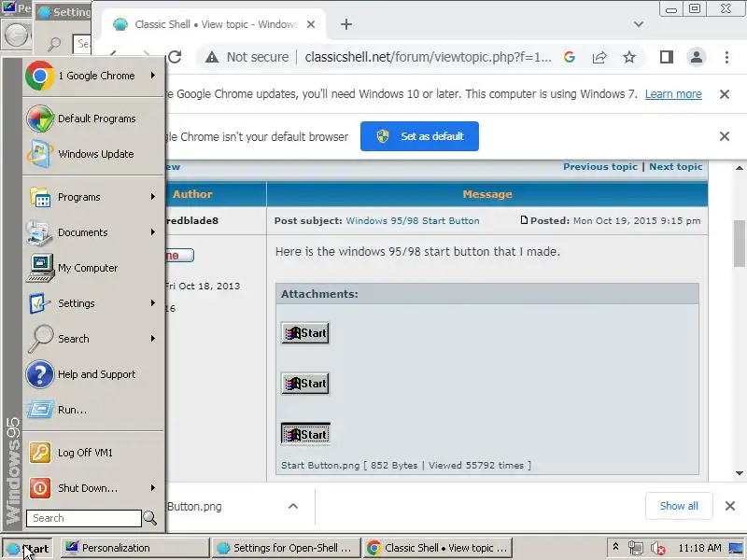This screenshot has width=747, height=560.
Task: Click the classicshell.net address bar URL
Action: 428,57
